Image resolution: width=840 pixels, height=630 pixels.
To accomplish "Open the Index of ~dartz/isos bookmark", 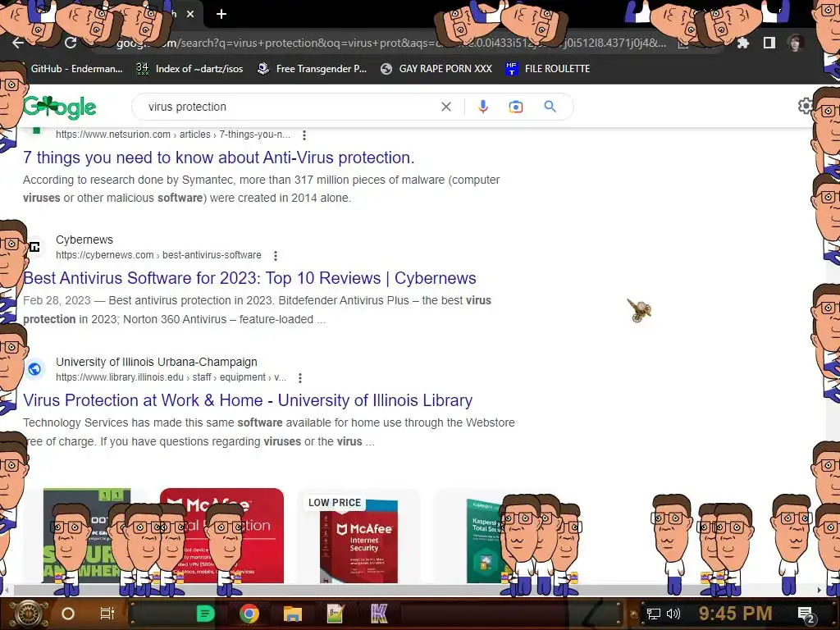I will [189, 69].
